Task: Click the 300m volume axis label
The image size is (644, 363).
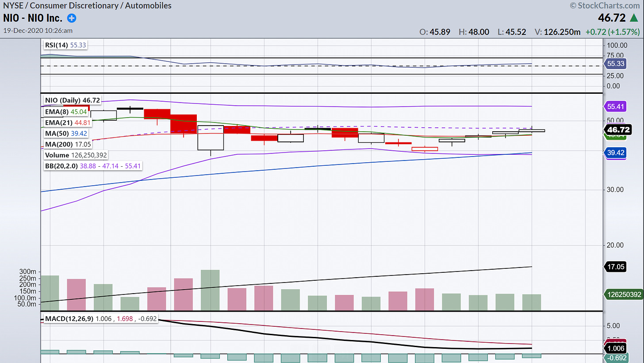Action: click(29, 271)
